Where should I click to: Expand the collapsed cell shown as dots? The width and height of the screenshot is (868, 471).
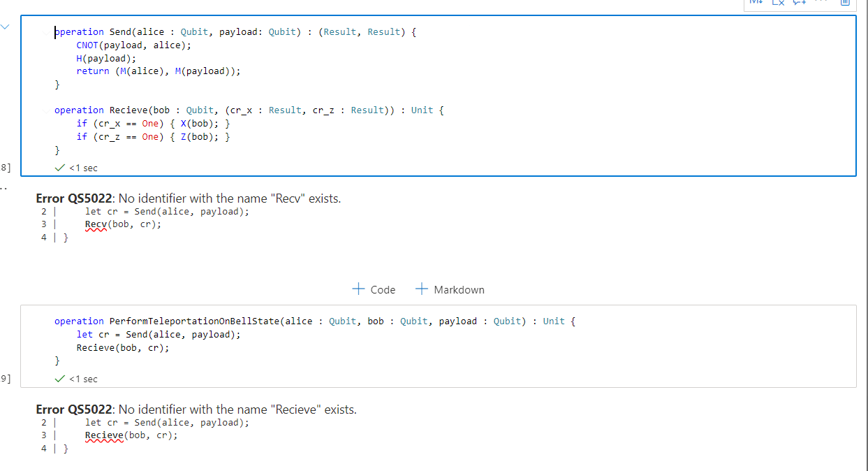[x=4, y=187]
